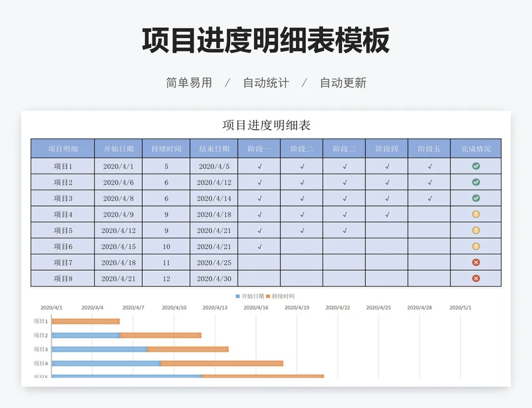Click the 2020/4/16 chart axis label

pyautogui.click(x=256, y=307)
